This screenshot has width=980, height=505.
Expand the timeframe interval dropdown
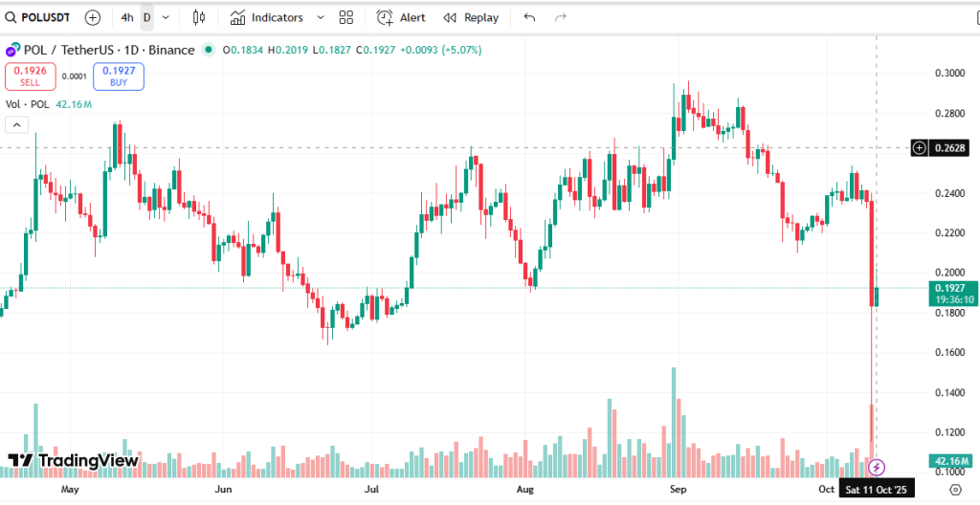coord(167,17)
